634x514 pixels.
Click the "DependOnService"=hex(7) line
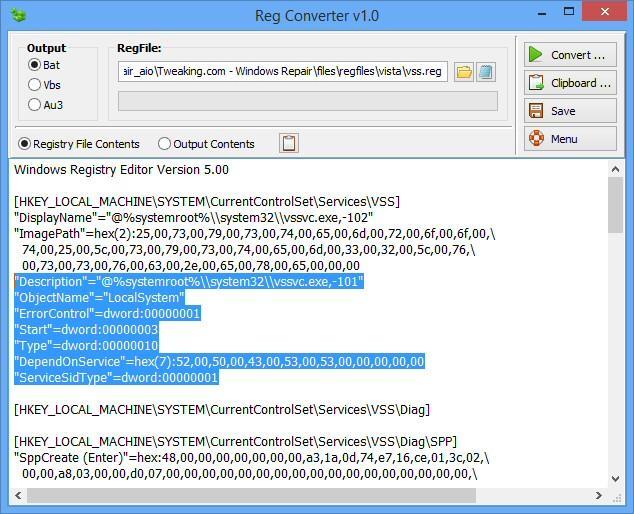(x=219, y=362)
